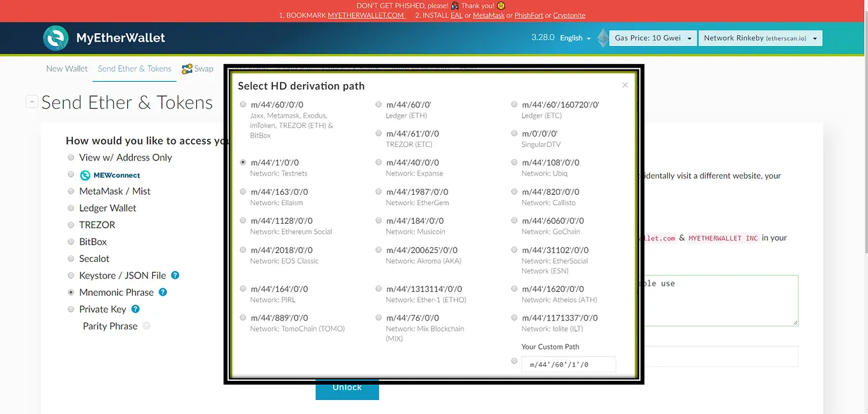Image resolution: width=868 pixels, height=414 pixels.
Task: Select EtherSocial Network (ESN) path
Action: tap(515, 250)
